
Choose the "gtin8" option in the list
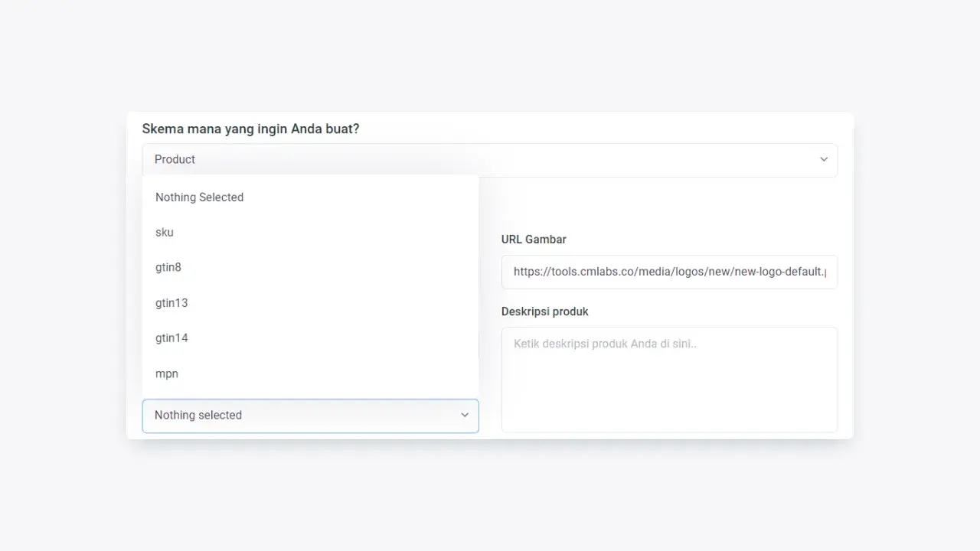click(168, 267)
